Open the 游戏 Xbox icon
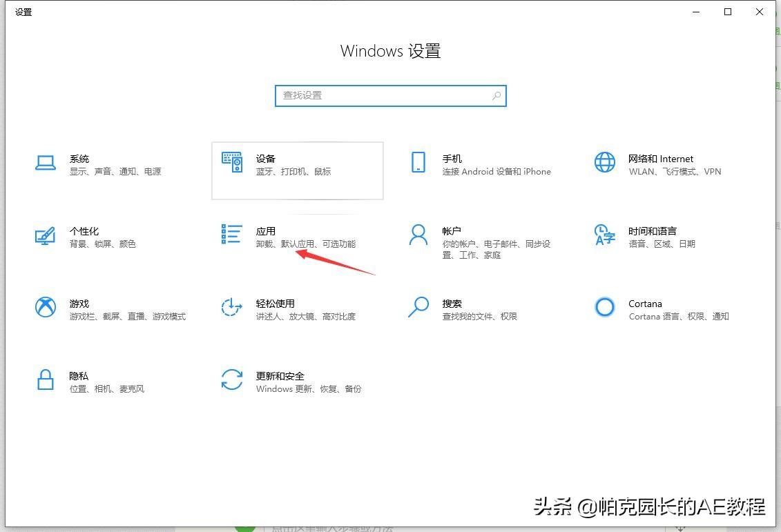781x532 pixels. 46,307
